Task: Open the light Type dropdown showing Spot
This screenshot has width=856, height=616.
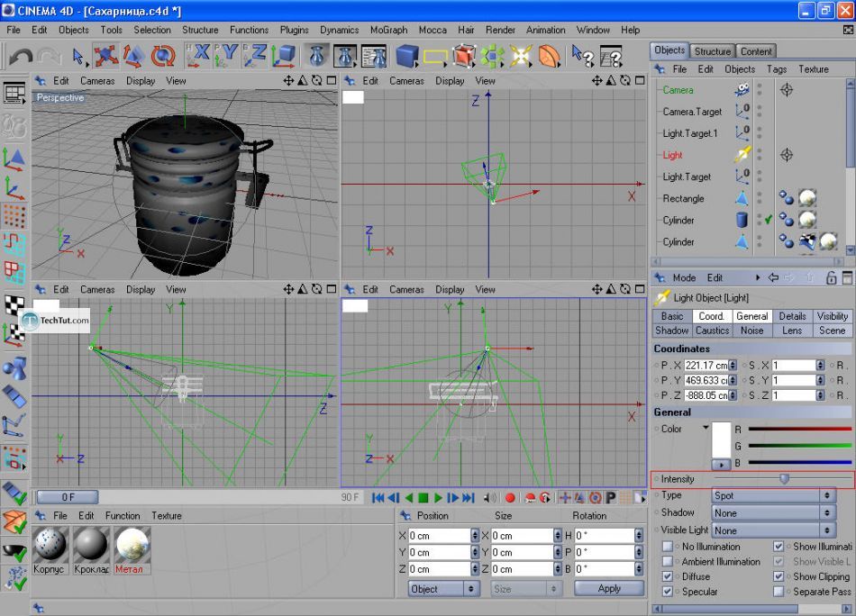Action: point(772,495)
